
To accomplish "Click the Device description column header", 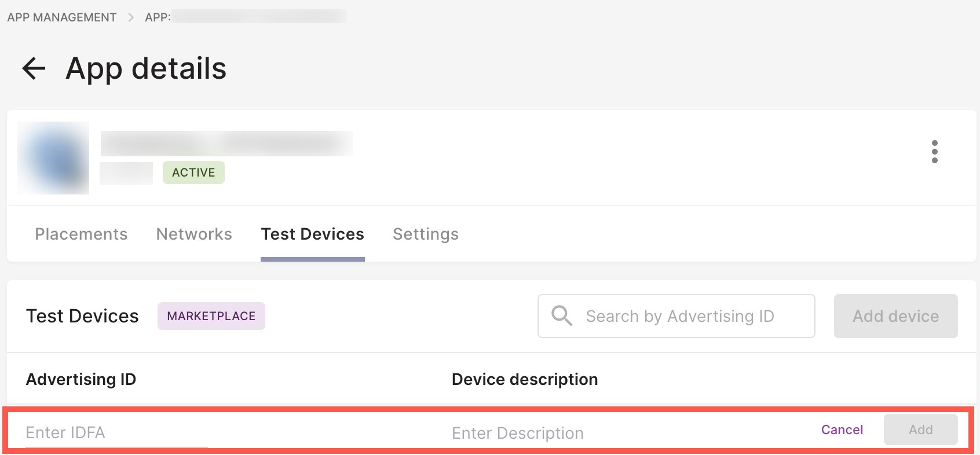I will [524, 379].
